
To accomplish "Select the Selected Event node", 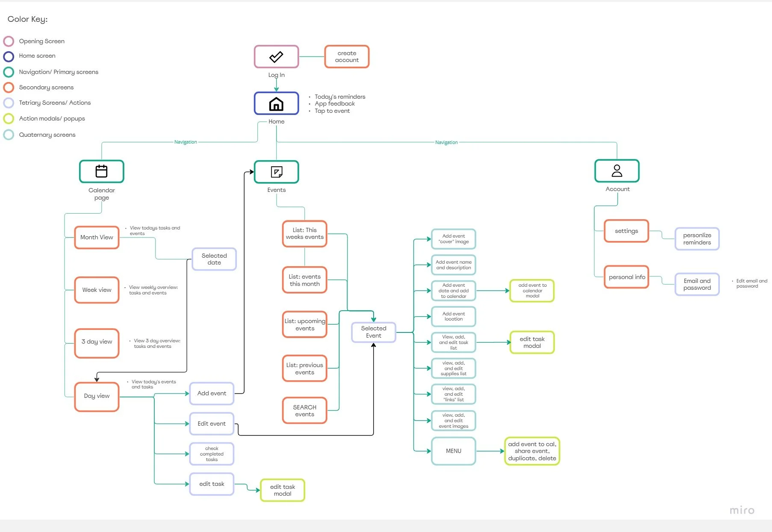I will click(373, 332).
